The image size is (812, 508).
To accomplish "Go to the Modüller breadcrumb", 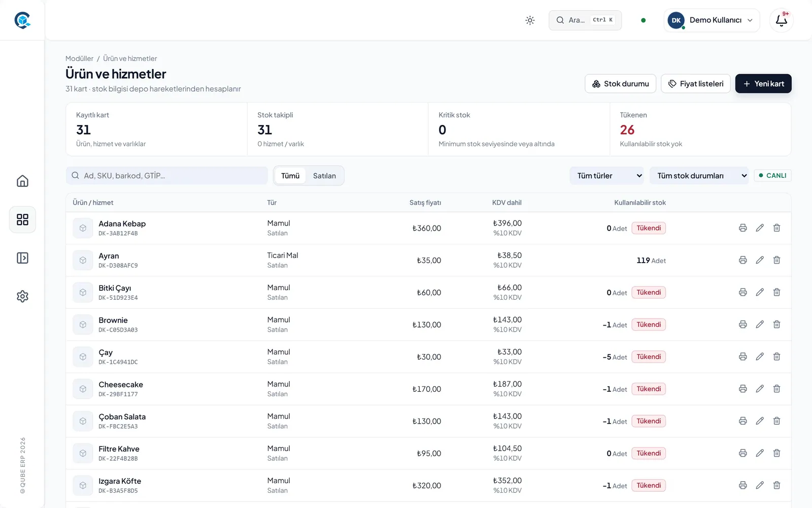I will pyautogui.click(x=79, y=58).
